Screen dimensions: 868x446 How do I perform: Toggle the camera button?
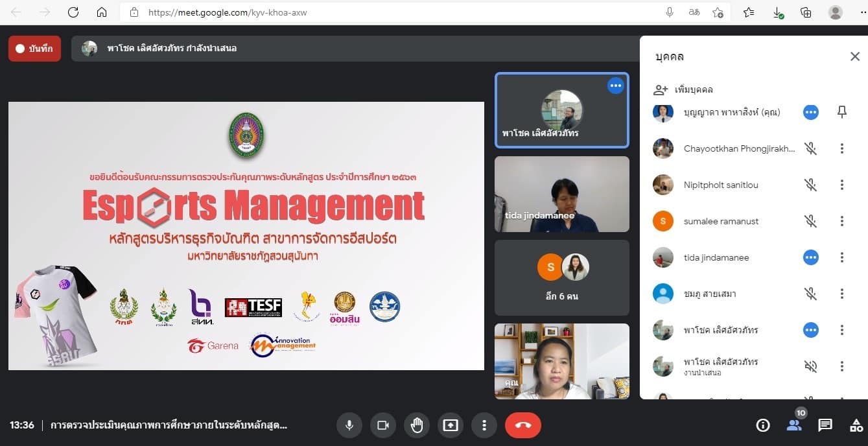tap(382, 425)
